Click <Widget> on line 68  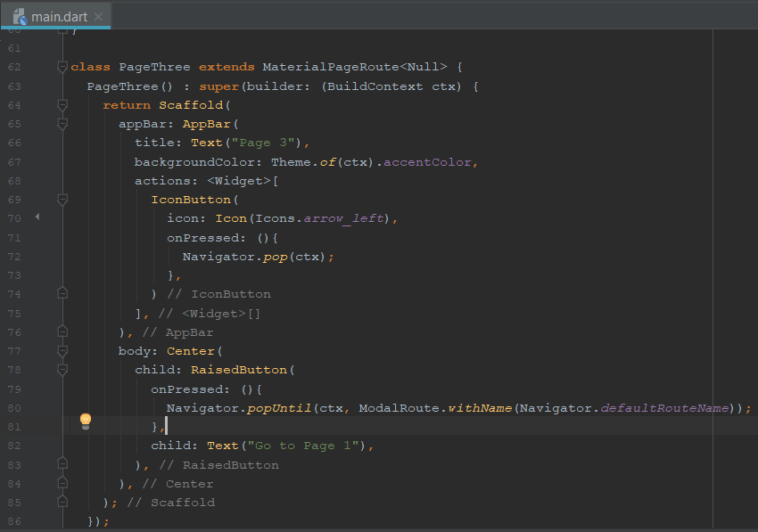tap(239, 181)
